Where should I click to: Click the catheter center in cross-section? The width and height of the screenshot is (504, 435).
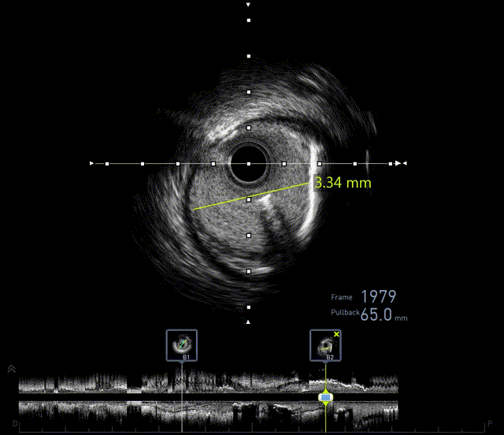point(249,164)
